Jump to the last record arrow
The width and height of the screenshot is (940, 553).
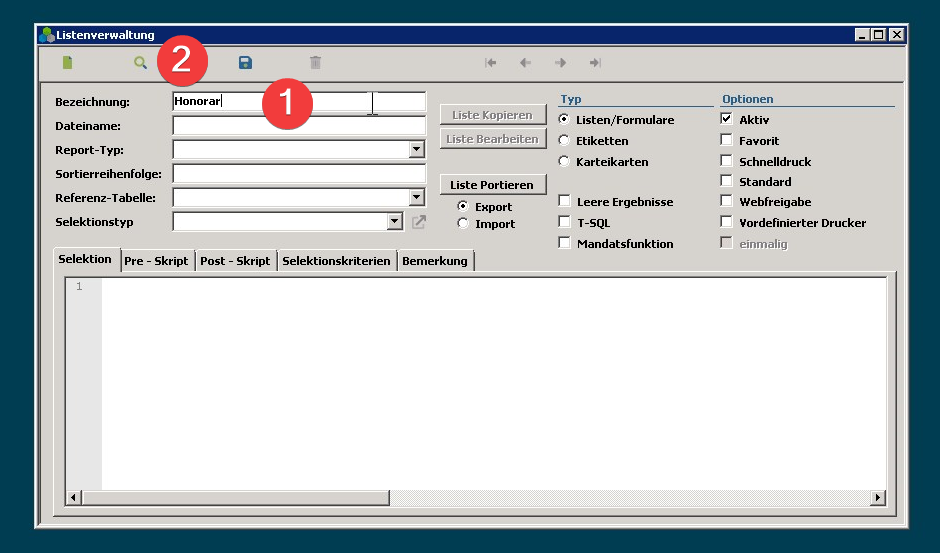point(595,62)
